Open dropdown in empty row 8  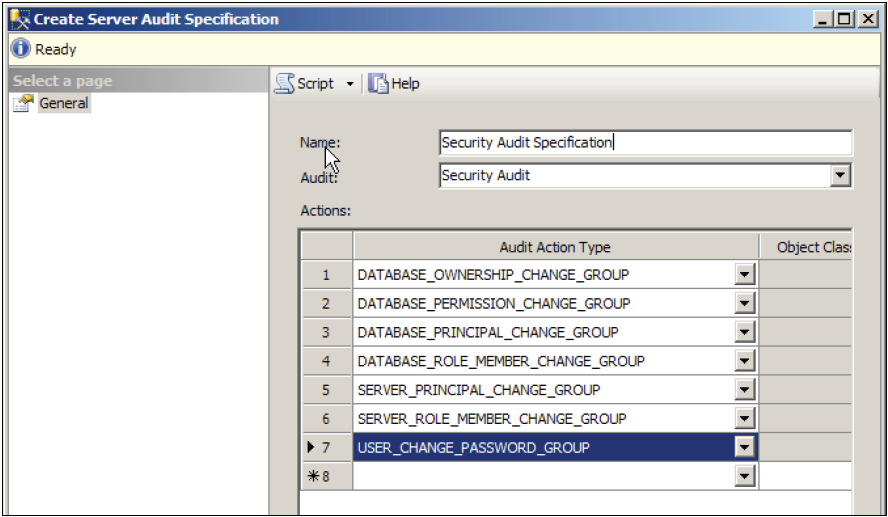point(744,476)
